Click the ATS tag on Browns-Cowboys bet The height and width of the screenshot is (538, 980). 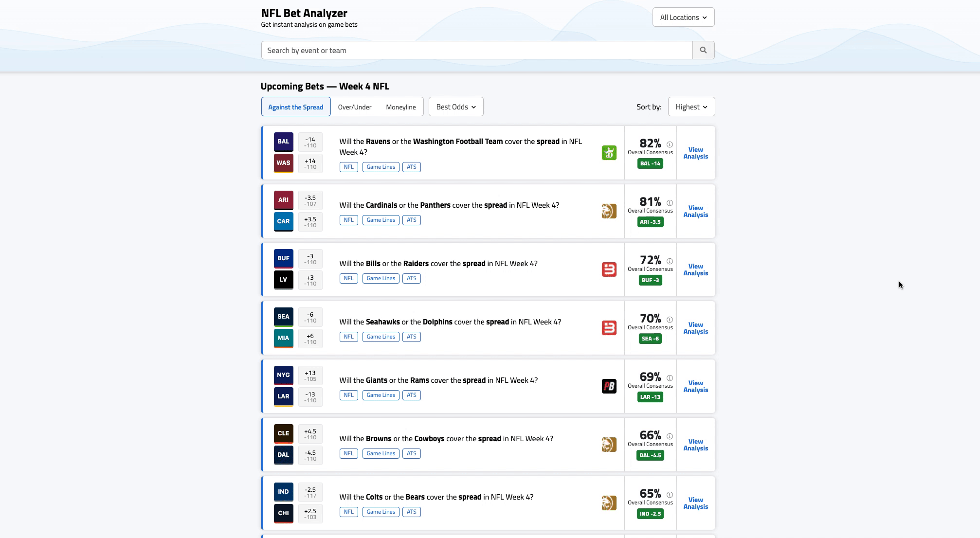(x=411, y=453)
